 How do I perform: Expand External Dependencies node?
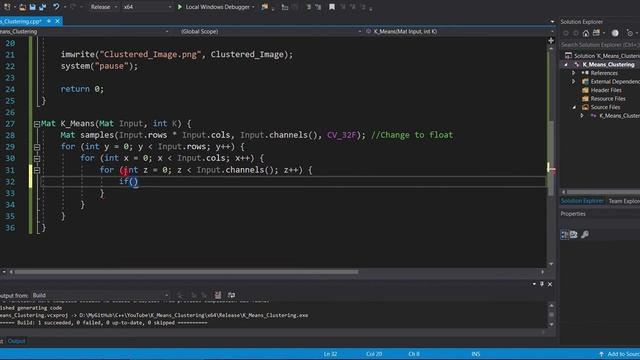[573, 82]
